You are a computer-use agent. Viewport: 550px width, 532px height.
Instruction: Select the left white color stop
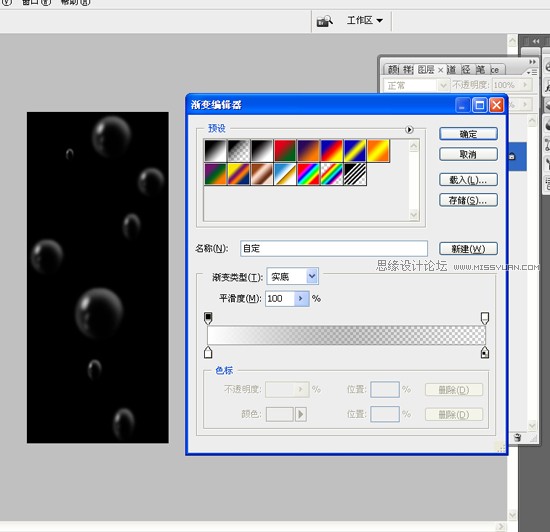(208, 352)
